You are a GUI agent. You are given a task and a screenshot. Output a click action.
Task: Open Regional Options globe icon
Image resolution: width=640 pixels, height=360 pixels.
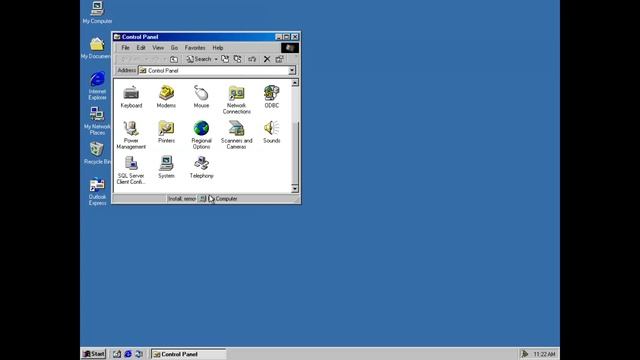tap(201, 135)
